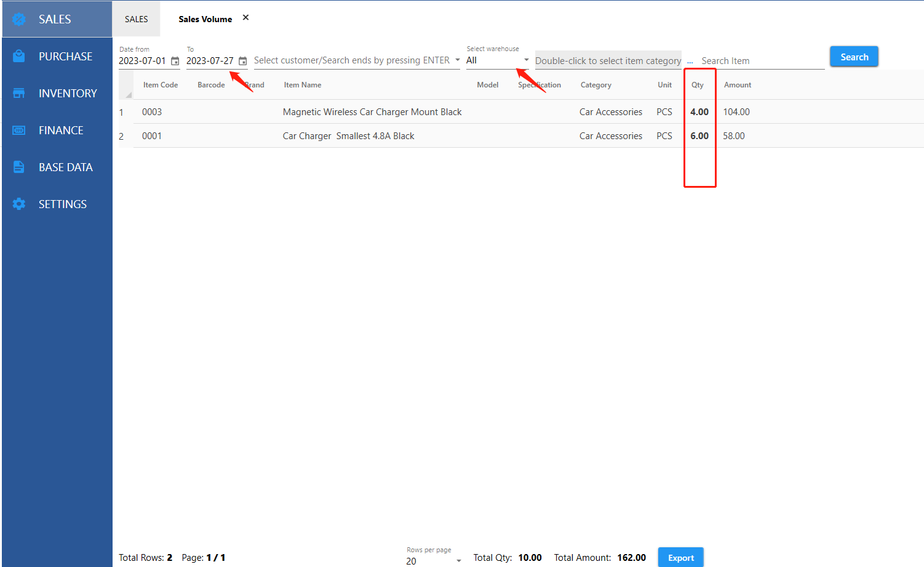Click row number 2 header
Viewport: 924px width, 567px height.
[121, 137]
